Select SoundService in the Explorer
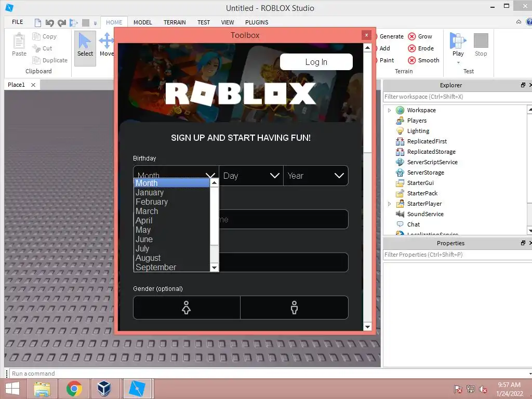 [x=425, y=214]
